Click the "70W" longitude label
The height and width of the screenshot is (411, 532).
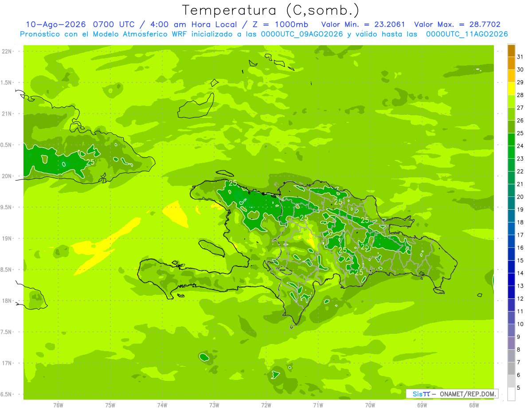[x=370, y=405]
